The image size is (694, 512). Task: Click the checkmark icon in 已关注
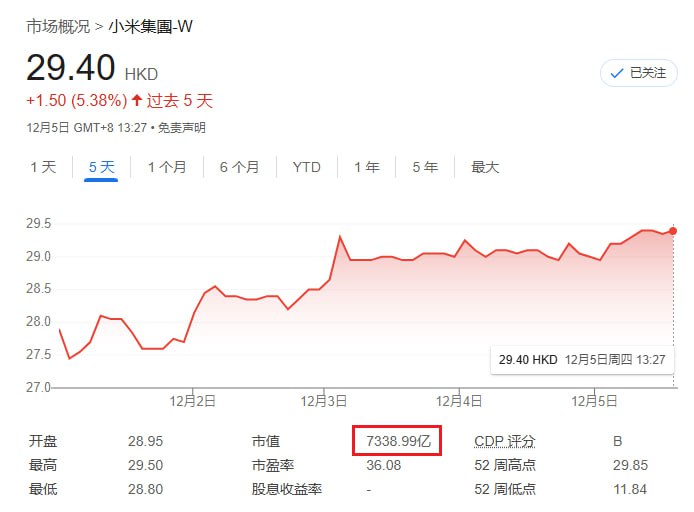click(x=617, y=73)
